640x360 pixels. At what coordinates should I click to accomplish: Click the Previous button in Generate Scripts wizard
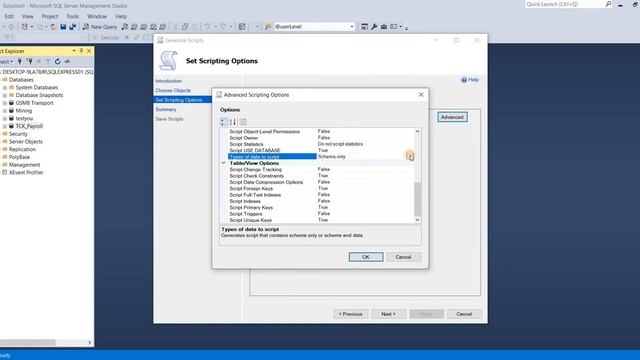click(351, 314)
